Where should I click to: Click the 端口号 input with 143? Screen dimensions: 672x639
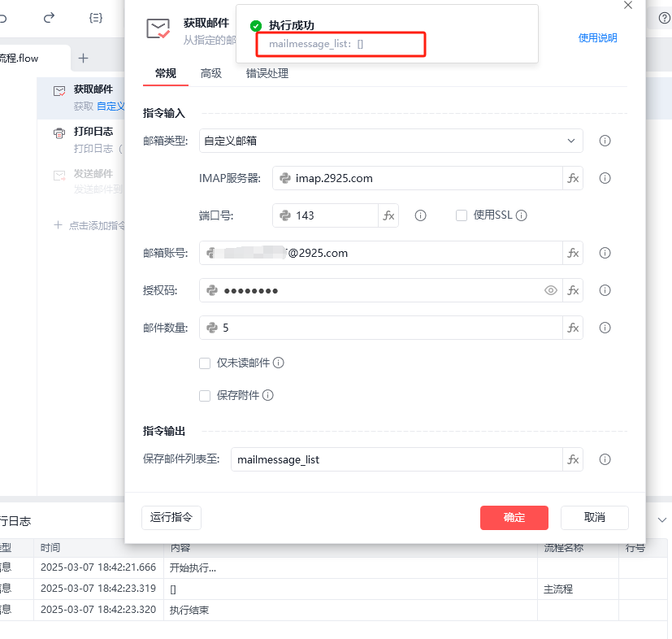(x=325, y=215)
